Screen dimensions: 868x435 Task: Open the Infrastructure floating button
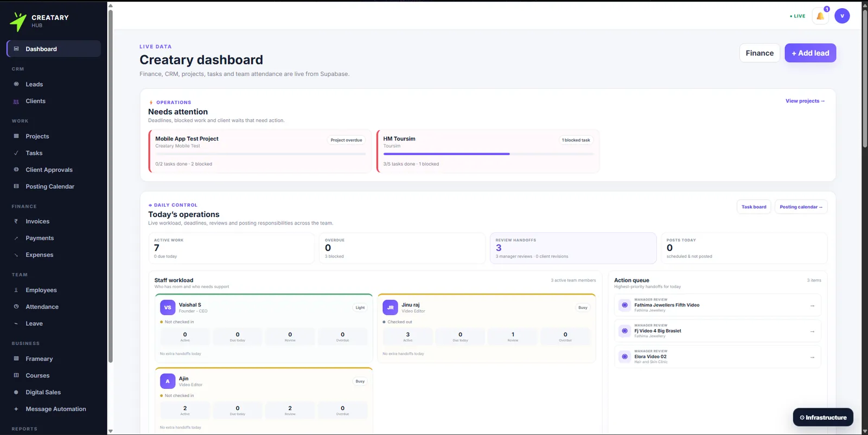click(823, 417)
